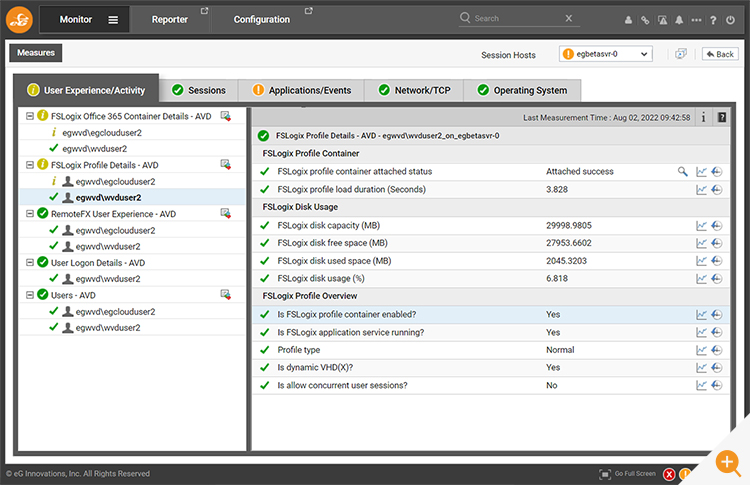Click the bell notifications icon
The image size is (750, 485).
click(679, 20)
